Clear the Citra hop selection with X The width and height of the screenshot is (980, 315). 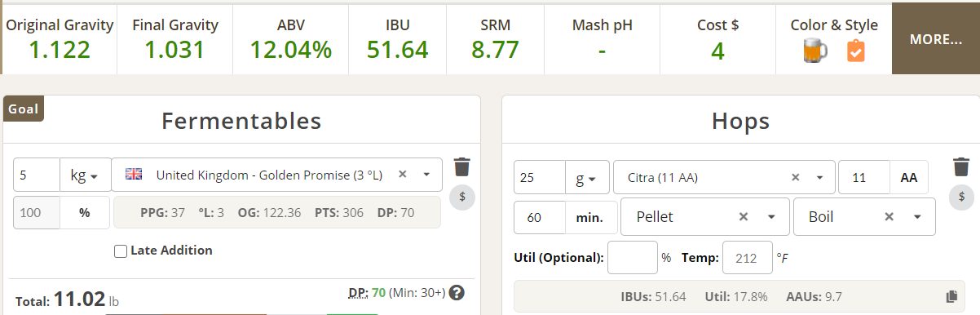click(795, 177)
